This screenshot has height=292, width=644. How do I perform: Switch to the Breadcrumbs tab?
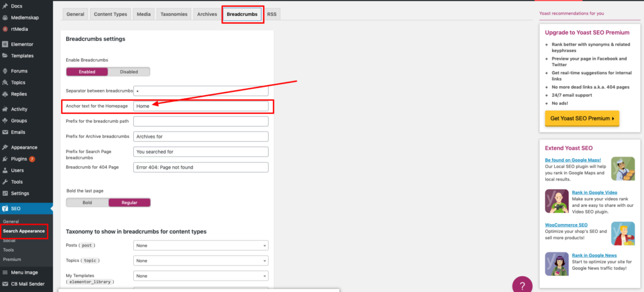pos(242,14)
